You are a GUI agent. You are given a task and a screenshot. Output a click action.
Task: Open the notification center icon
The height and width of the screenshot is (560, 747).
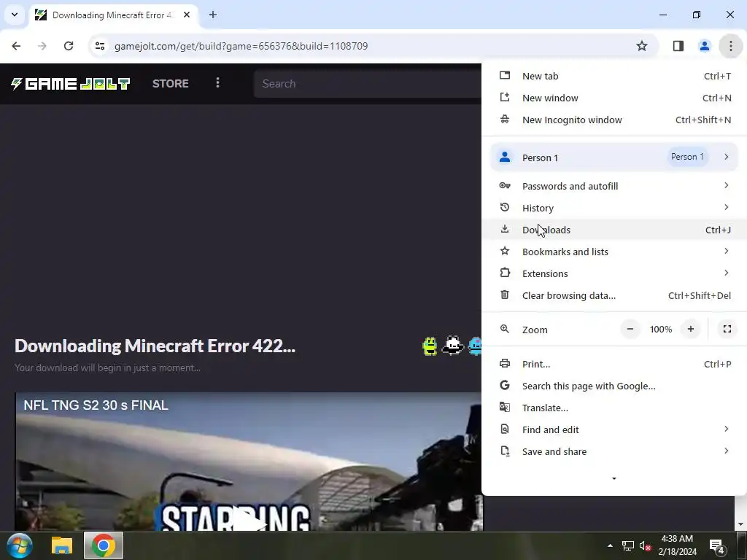(717, 546)
